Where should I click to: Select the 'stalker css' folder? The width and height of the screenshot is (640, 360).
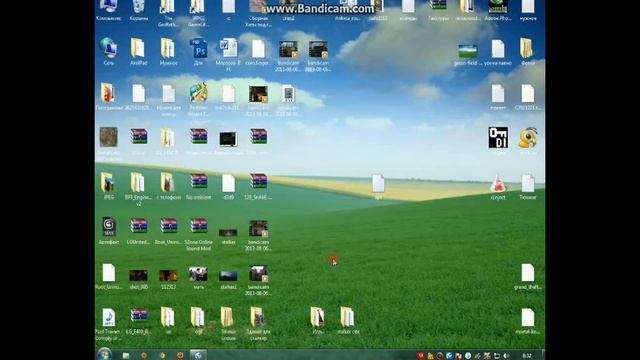(347, 317)
